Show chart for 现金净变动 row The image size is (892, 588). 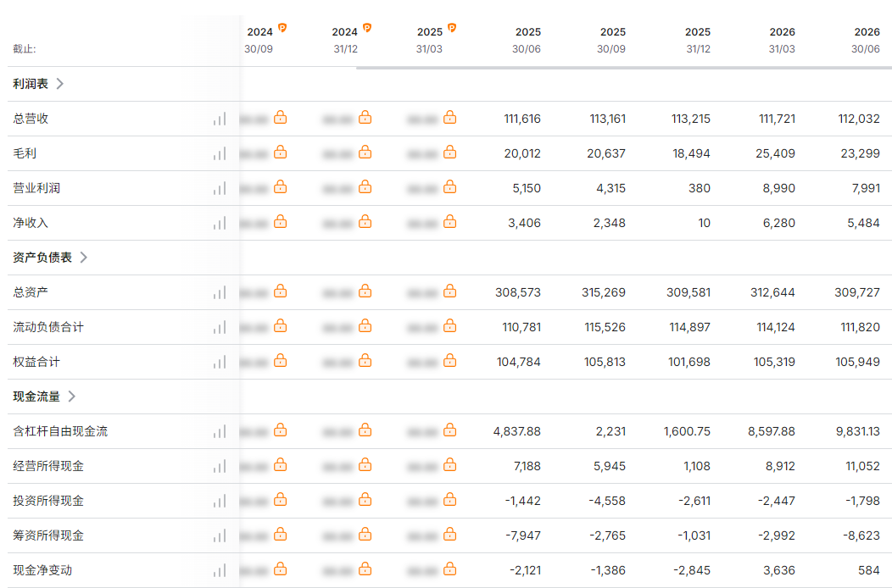pos(220,570)
